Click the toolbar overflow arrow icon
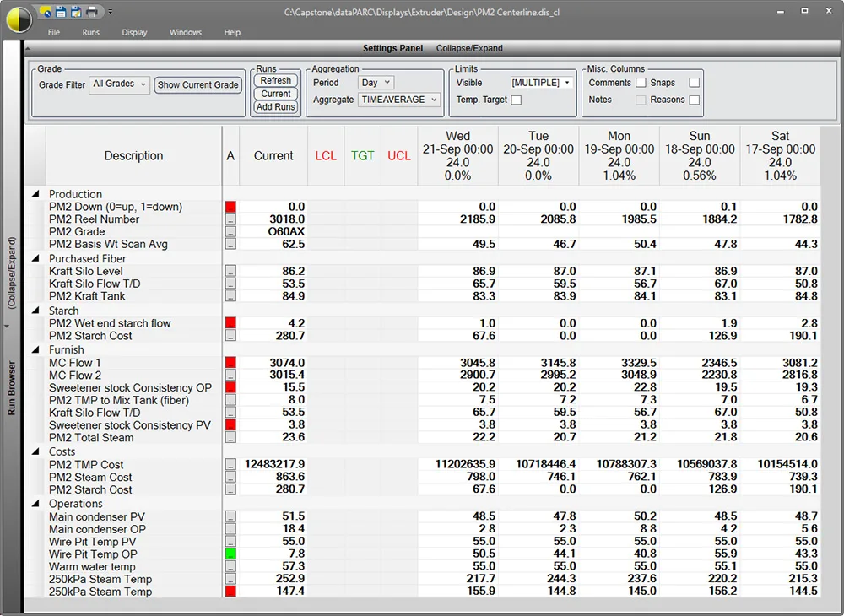 pos(110,9)
